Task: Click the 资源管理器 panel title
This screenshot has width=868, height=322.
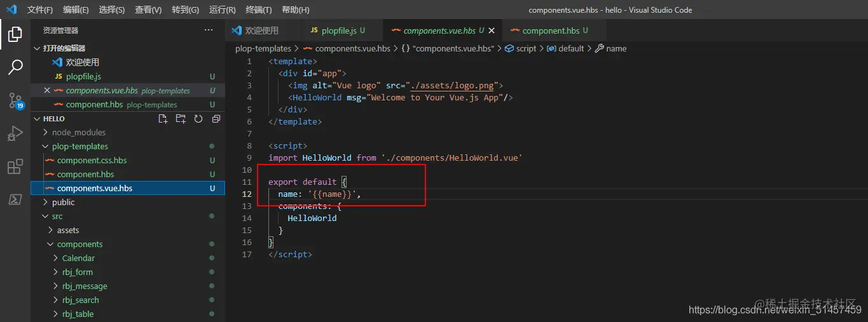Action: coord(60,30)
